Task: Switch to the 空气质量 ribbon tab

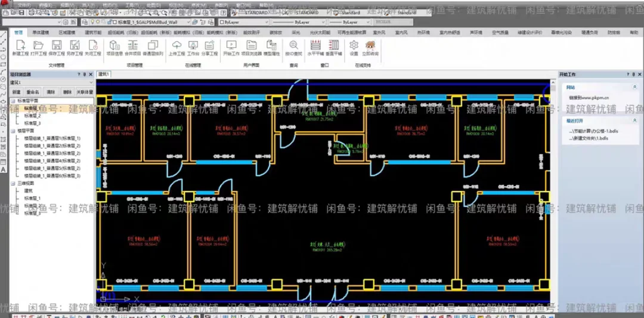Action: (x=500, y=32)
